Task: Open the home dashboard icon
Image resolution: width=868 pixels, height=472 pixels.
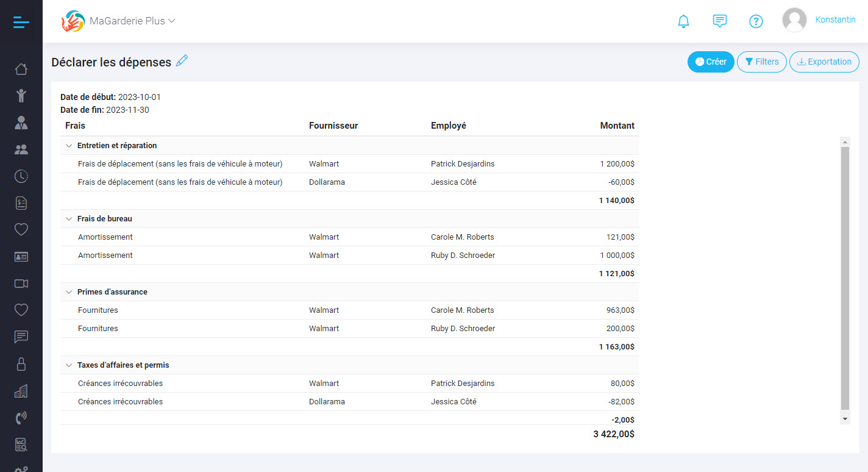Action: tap(21, 69)
